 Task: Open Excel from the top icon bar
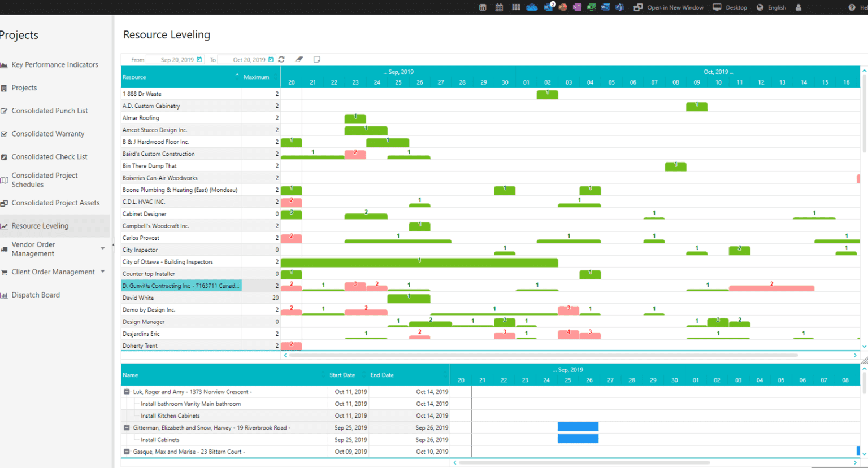(x=592, y=7)
